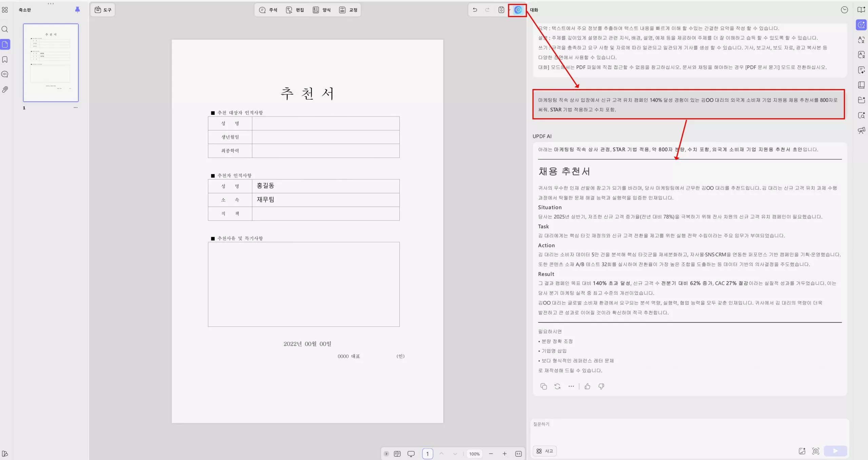The width and height of the screenshot is (868, 460).
Task: Click the 100% zoom level control
Action: point(474,454)
